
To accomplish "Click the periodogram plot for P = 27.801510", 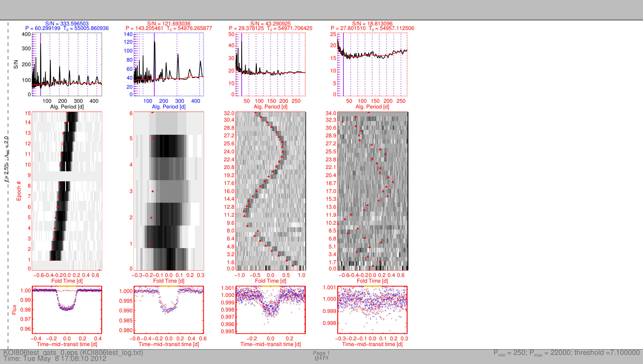I will (372, 65).
